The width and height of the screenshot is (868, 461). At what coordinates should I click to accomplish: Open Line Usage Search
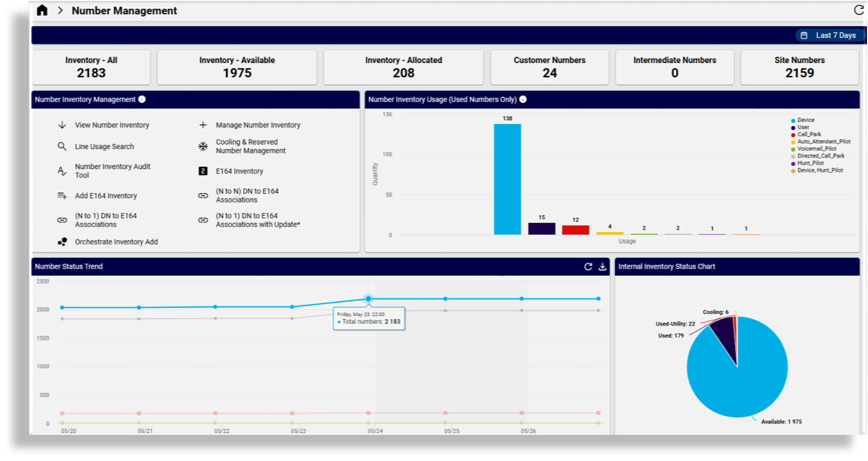pos(104,146)
